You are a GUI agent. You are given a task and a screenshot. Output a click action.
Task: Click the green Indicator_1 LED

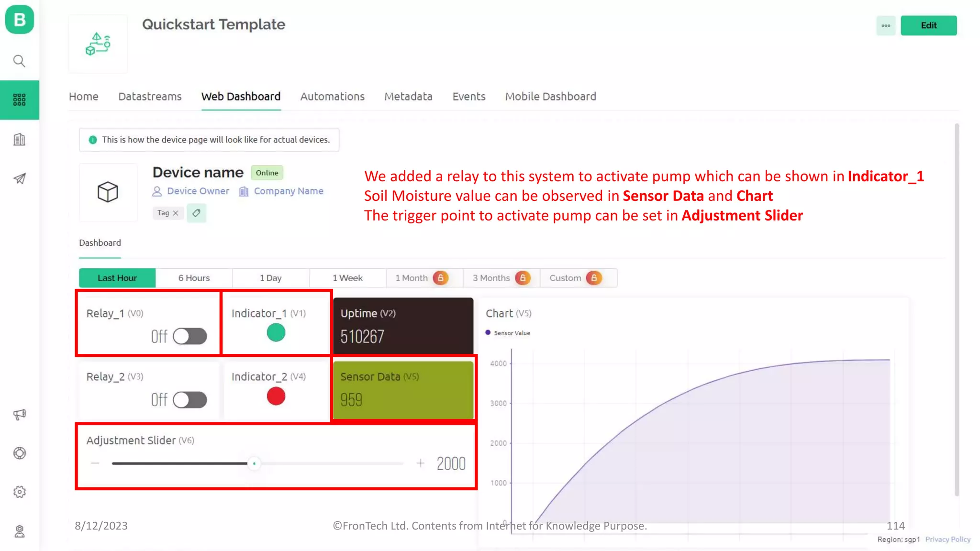(276, 332)
